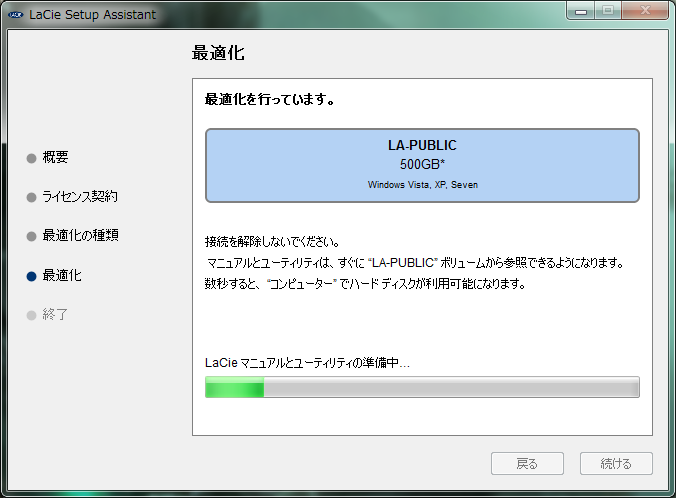Click the gray bullet beside 概要

(x=31, y=158)
